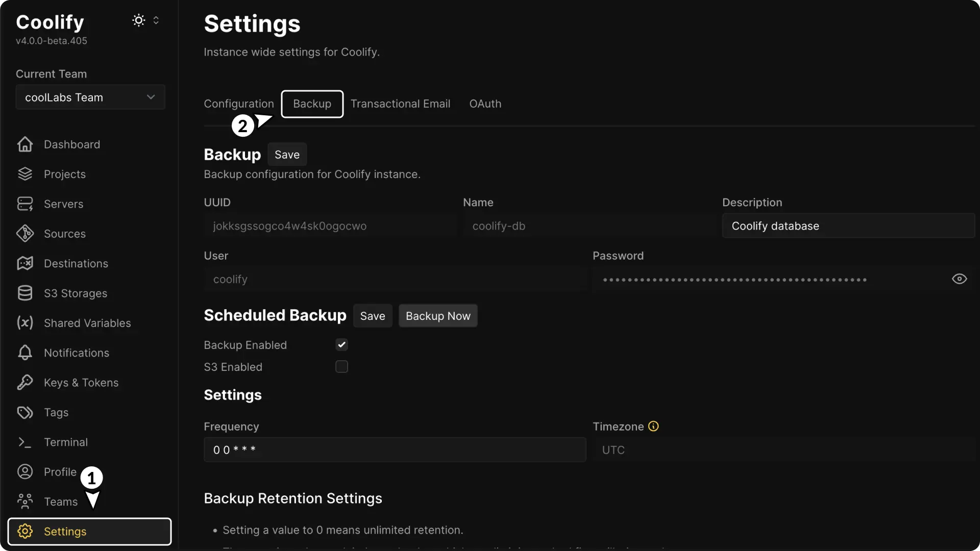Image resolution: width=980 pixels, height=551 pixels.
Task: Open Notifications via the bell icon
Action: point(24,353)
